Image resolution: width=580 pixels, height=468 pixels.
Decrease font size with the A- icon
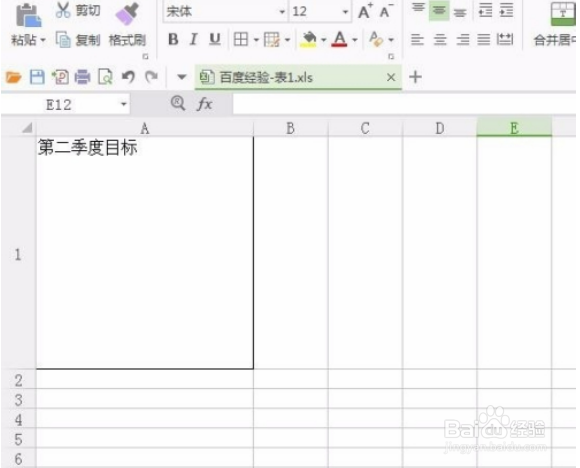(387, 11)
